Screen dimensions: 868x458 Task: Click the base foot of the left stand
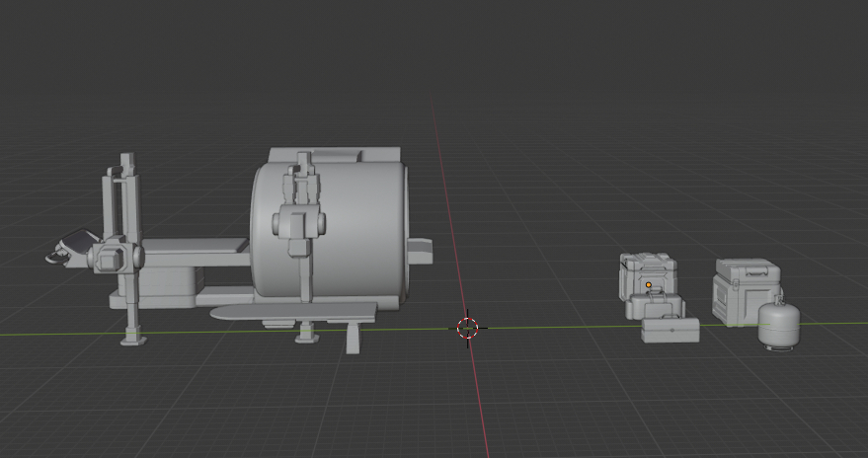[x=132, y=339]
